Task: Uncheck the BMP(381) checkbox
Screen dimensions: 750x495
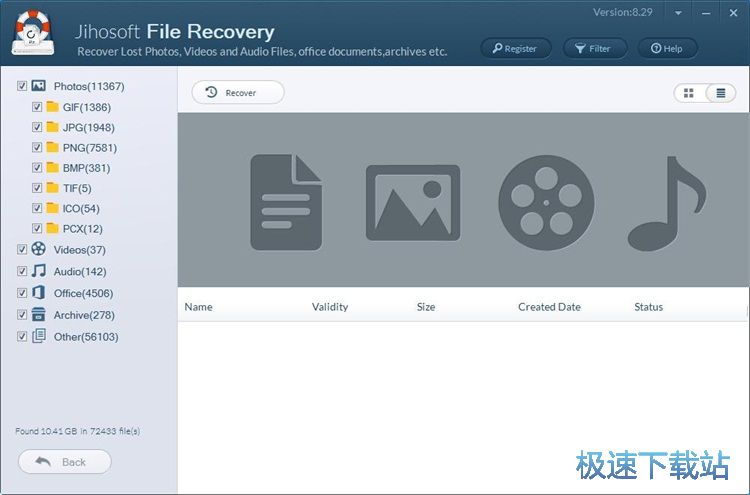Action: tap(37, 167)
